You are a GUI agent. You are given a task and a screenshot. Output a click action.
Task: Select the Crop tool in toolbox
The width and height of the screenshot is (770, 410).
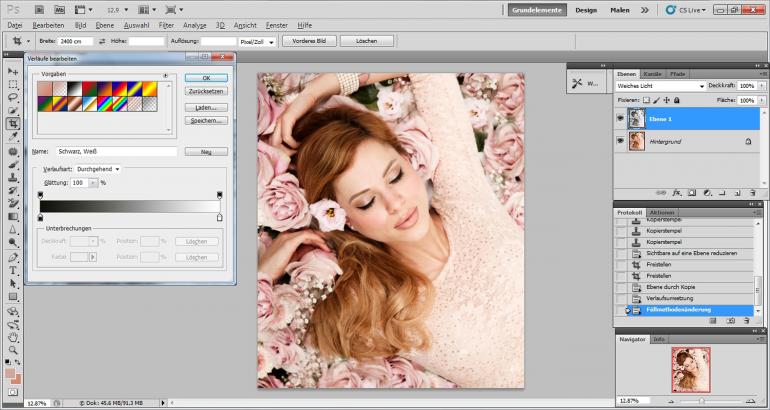(x=13, y=124)
